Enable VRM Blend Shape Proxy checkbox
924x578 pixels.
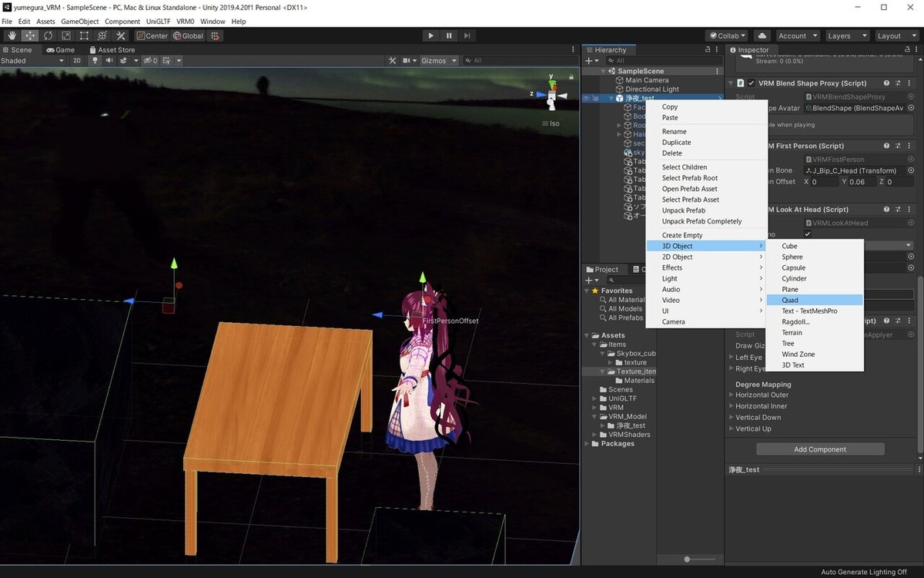tap(751, 83)
